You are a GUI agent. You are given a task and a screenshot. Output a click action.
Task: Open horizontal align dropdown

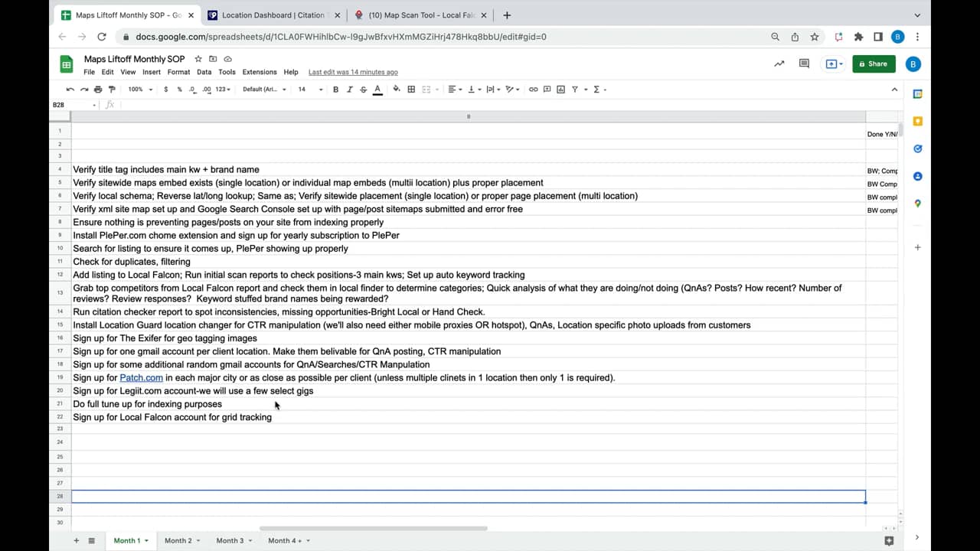(455, 90)
